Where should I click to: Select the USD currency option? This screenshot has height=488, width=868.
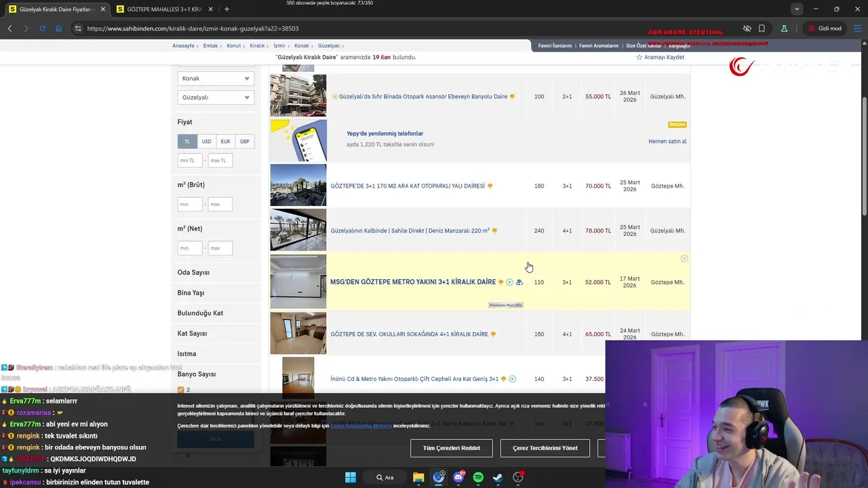click(206, 142)
